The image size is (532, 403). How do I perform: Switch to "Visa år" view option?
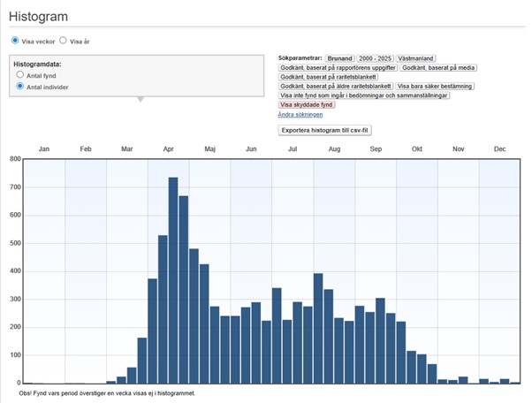pos(63,41)
